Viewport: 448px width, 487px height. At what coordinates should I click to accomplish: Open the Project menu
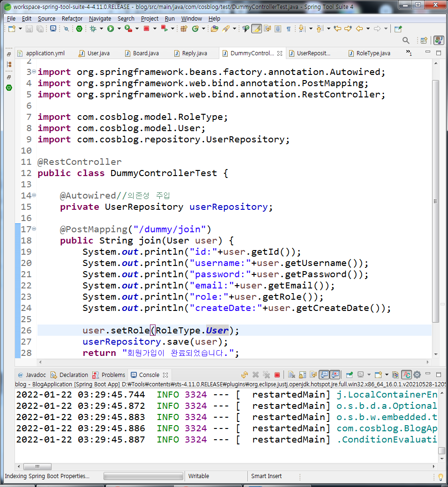[149, 19]
